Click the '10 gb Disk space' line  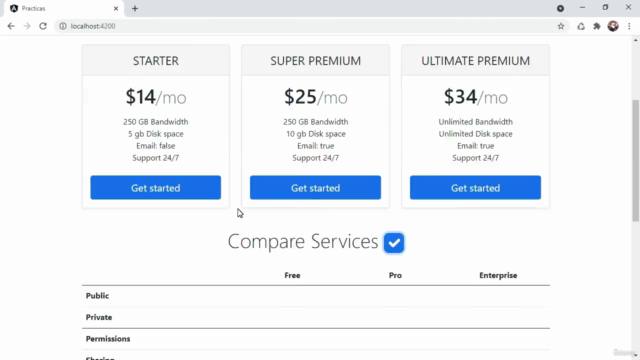[x=316, y=134]
